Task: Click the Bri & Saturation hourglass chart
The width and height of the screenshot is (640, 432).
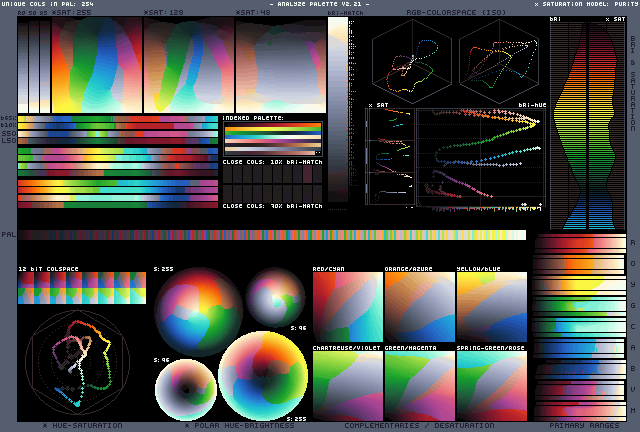Action: click(585, 125)
